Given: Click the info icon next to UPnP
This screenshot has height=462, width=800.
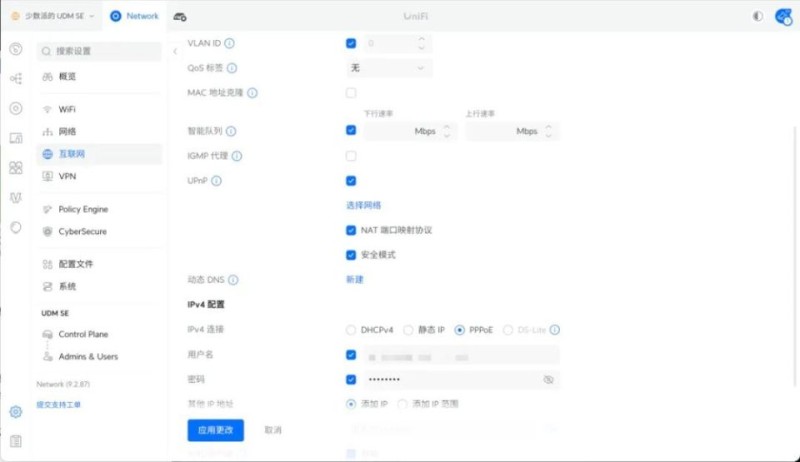Looking at the screenshot, I should (x=216, y=181).
